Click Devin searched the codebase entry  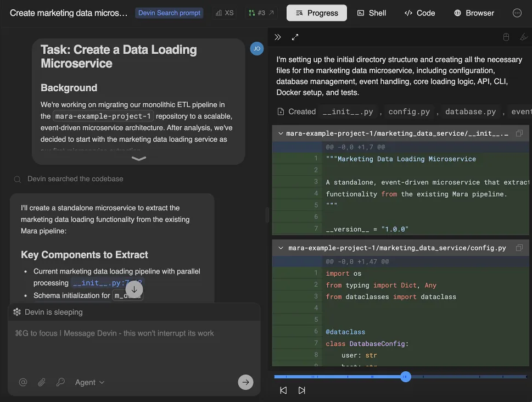click(x=75, y=179)
